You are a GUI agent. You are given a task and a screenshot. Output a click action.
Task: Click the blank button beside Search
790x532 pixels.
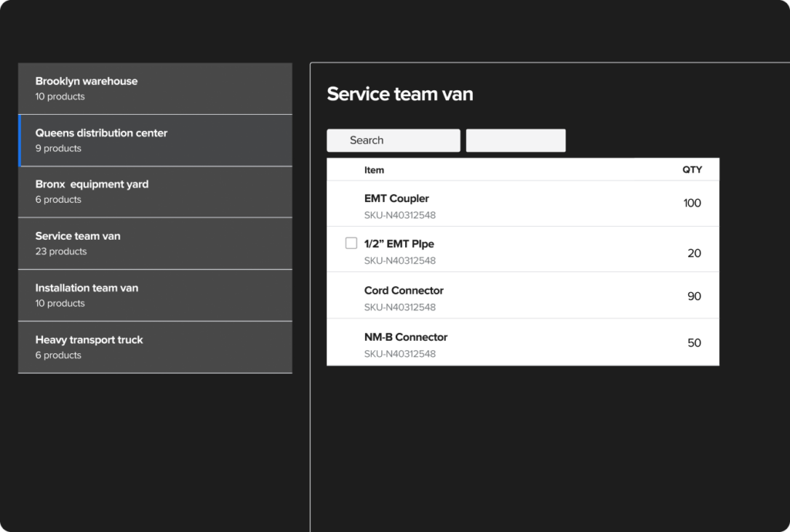coord(515,140)
